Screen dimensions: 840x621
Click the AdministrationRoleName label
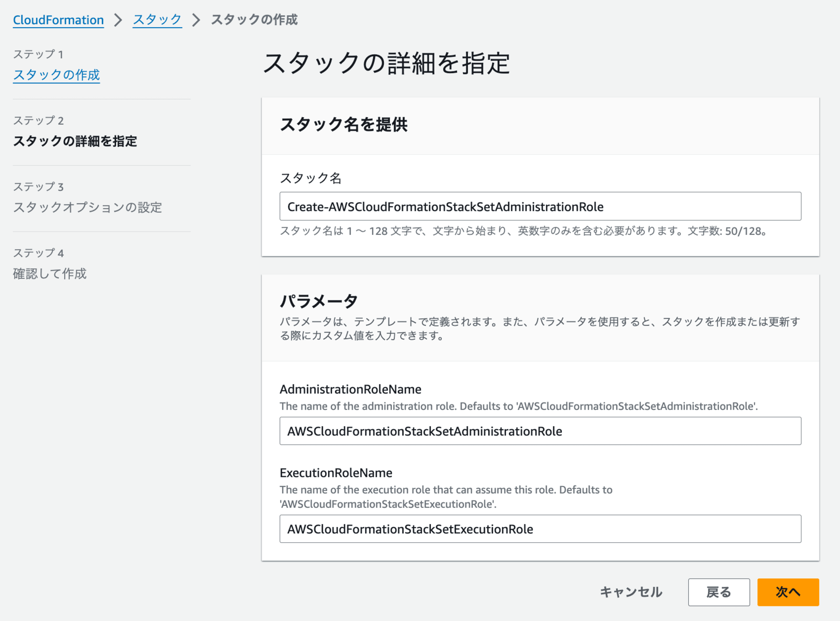click(x=350, y=389)
